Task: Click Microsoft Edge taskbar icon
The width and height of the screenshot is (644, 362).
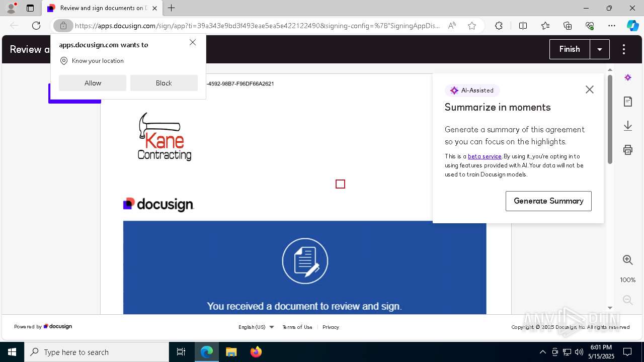Action: (x=207, y=352)
